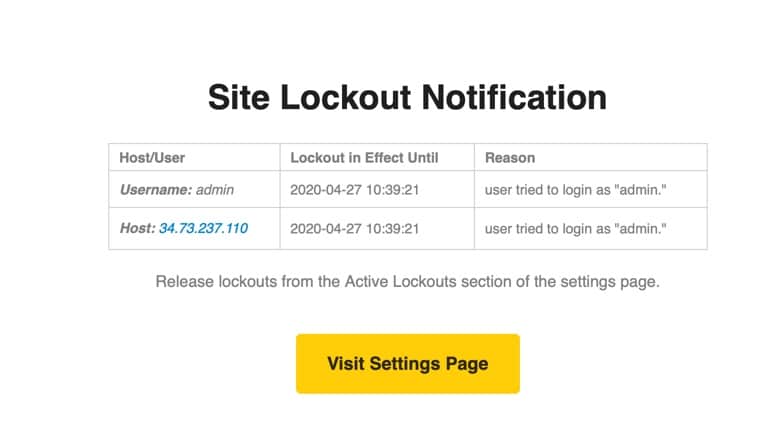The height and width of the screenshot is (431, 777).
Task: Click the Release lockouts instruction sentence
Action: point(407,282)
